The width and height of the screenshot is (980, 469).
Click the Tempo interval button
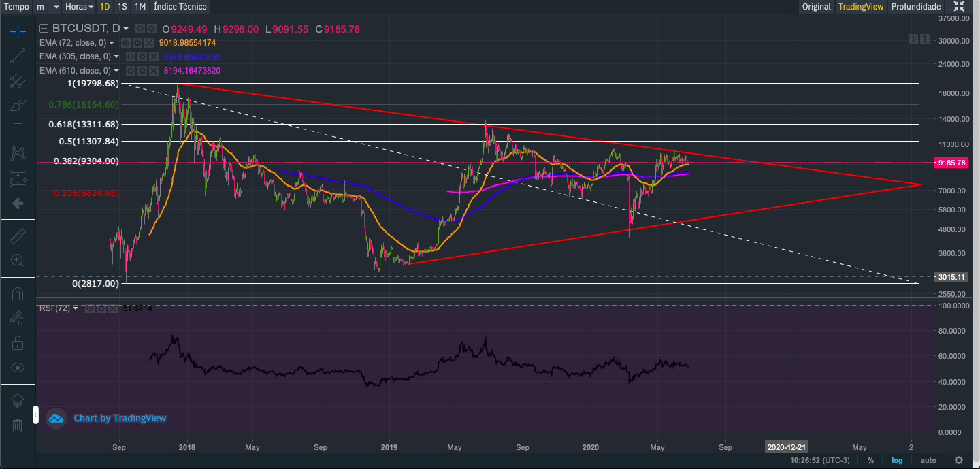click(17, 7)
